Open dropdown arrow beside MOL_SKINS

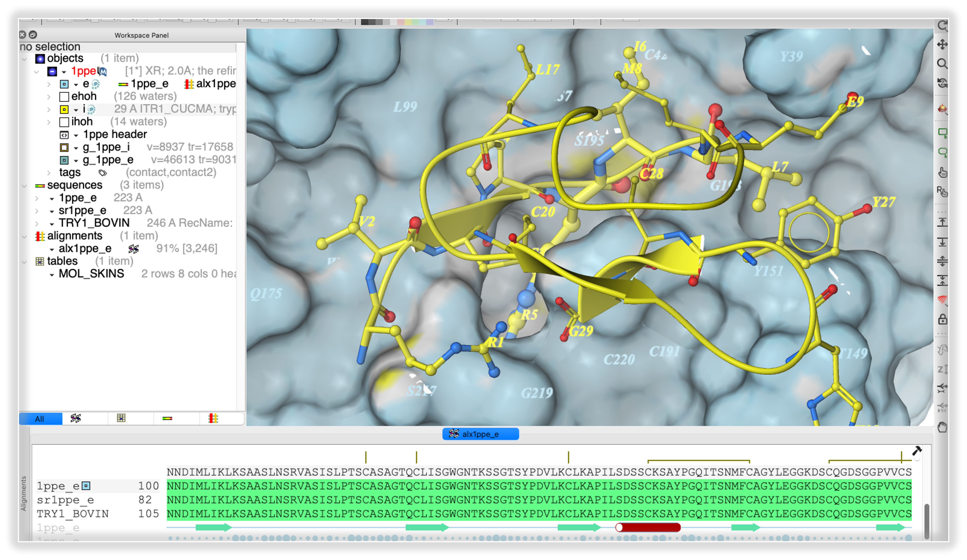(x=52, y=275)
